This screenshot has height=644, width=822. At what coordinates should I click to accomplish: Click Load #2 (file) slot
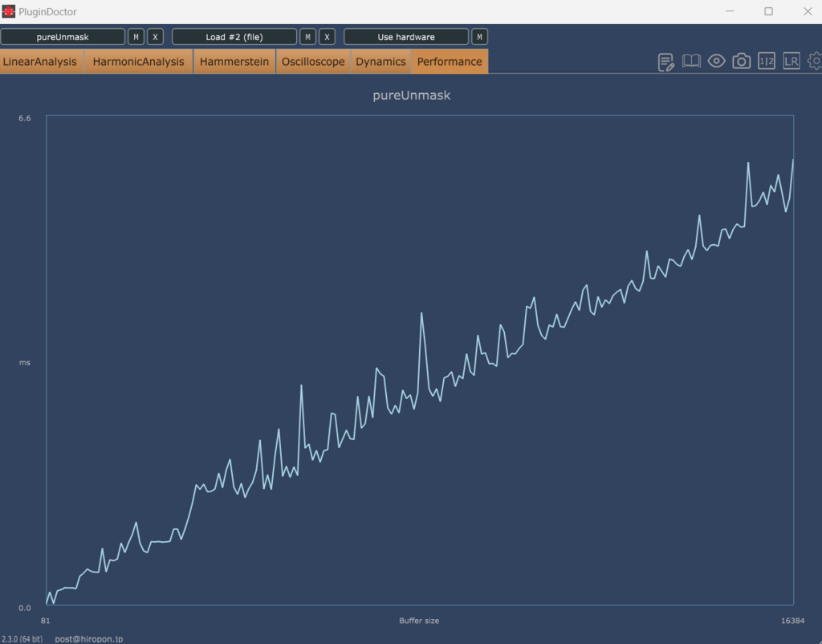click(x=234, y=37)
